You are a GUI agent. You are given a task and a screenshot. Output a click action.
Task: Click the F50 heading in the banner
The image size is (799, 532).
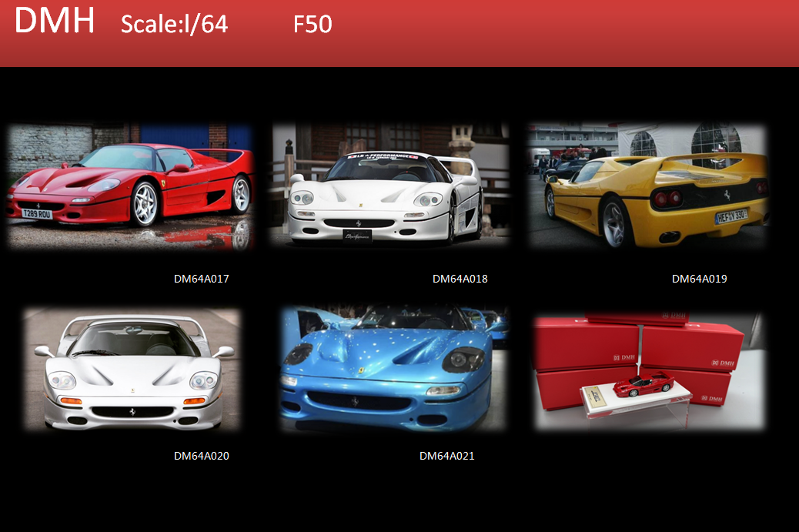tap(313, 25)
